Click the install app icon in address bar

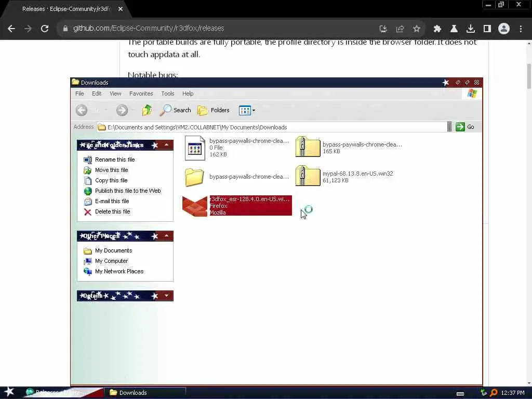coord(383,29)
